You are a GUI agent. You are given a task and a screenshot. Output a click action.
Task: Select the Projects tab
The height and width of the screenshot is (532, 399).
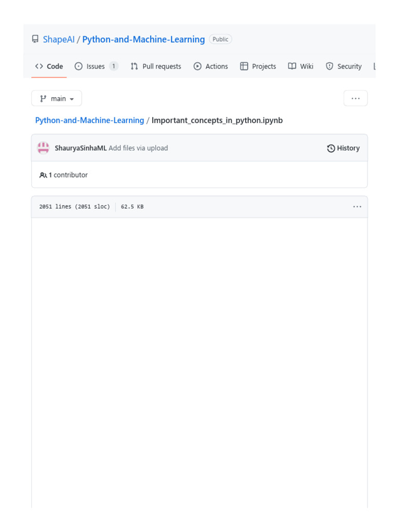tap(258, 66)
